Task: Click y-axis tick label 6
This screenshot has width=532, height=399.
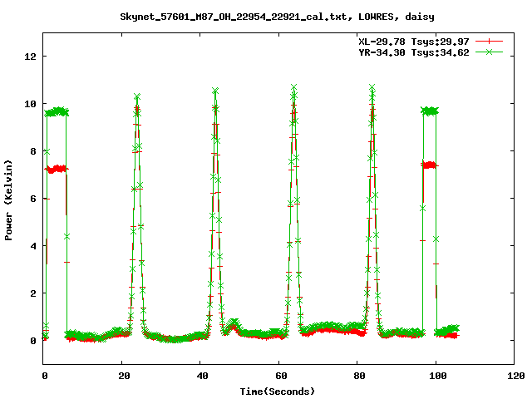Action: tap(33, 199)
